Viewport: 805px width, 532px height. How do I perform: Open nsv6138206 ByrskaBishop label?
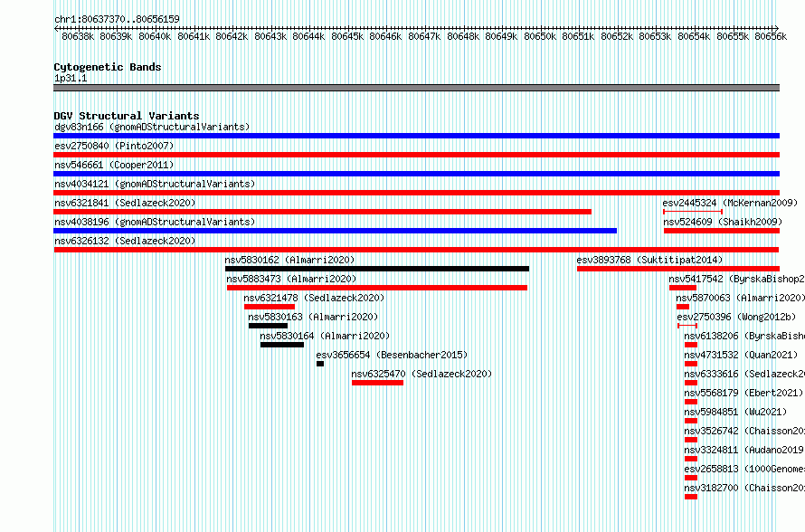pyautogui.click(x=743, y=336)
